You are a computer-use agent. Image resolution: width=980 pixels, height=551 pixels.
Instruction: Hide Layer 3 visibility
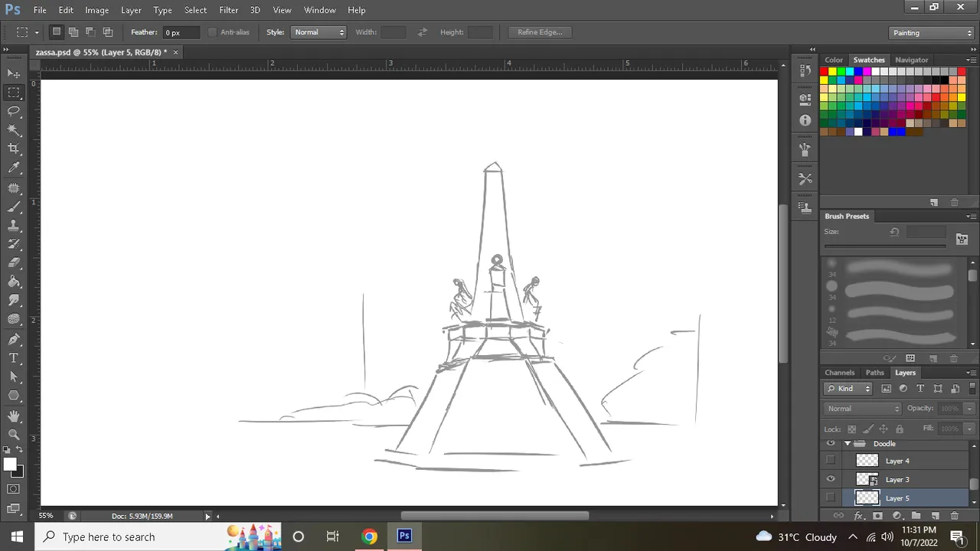click(x=831, y=479)
